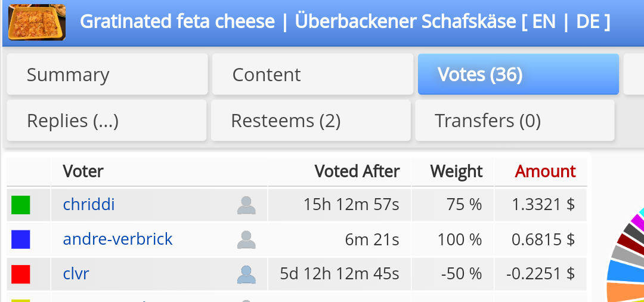Click the green swatch for chriddi

pyautogui.click(x=21, y=205)
